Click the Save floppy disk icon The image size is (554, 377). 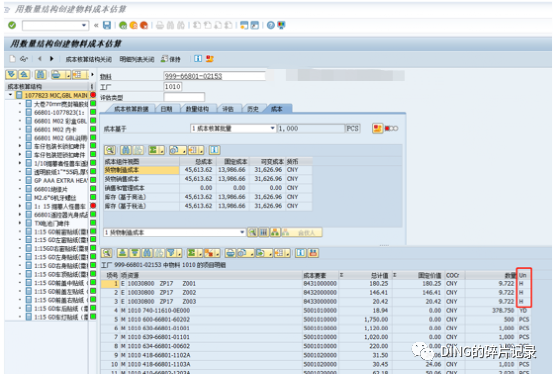(107, 25)
